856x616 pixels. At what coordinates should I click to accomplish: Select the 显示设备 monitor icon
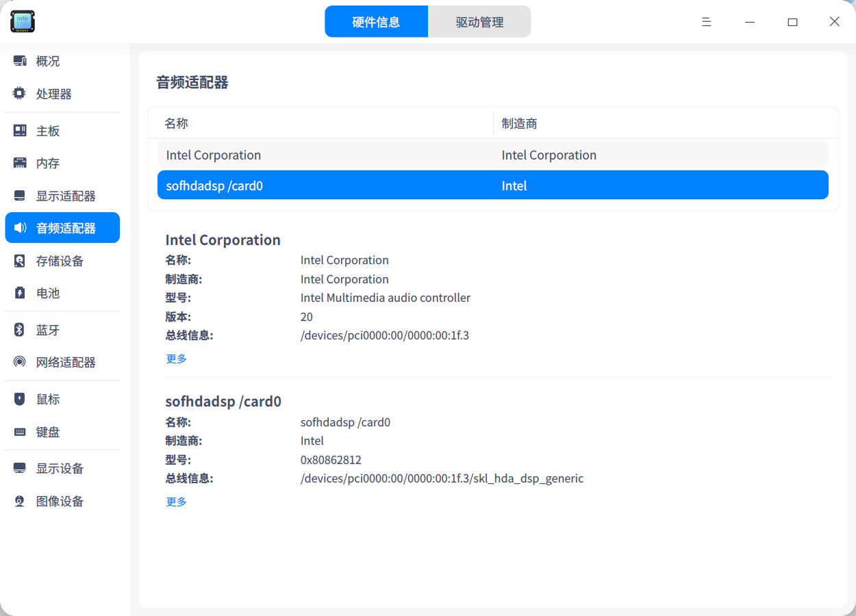[20, 468]
